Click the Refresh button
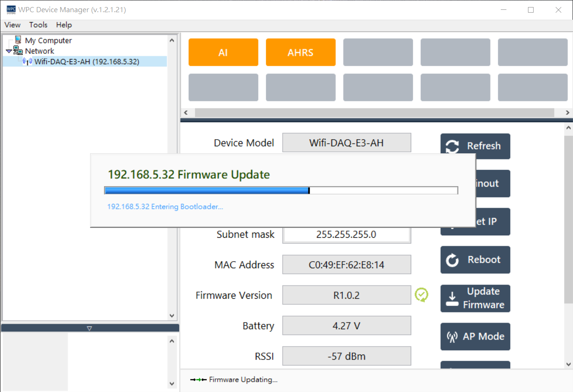The width and height of the screenshot is (573, 392). [475, 146]
